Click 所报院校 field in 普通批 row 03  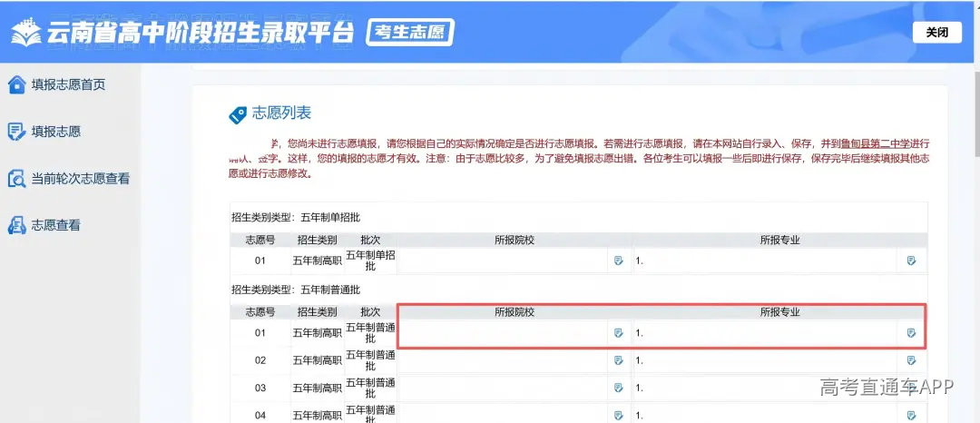[x=503, y=388]
